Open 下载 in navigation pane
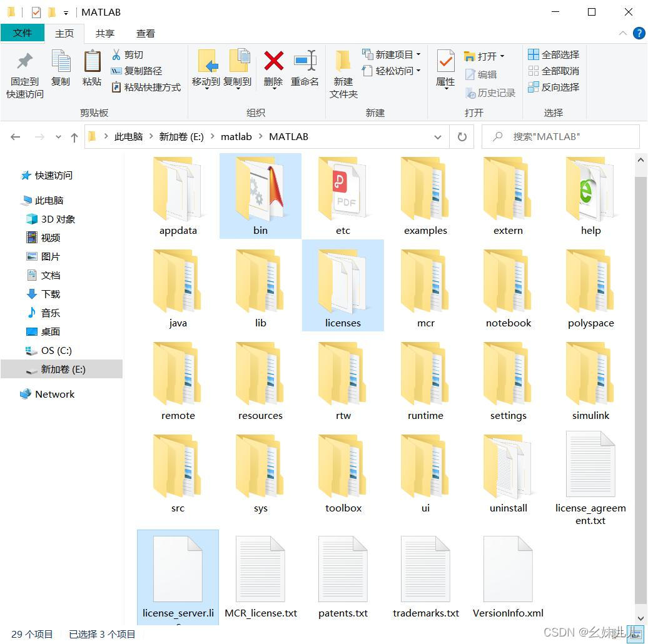This screenshot has height=644, width=648. (44, 294)
